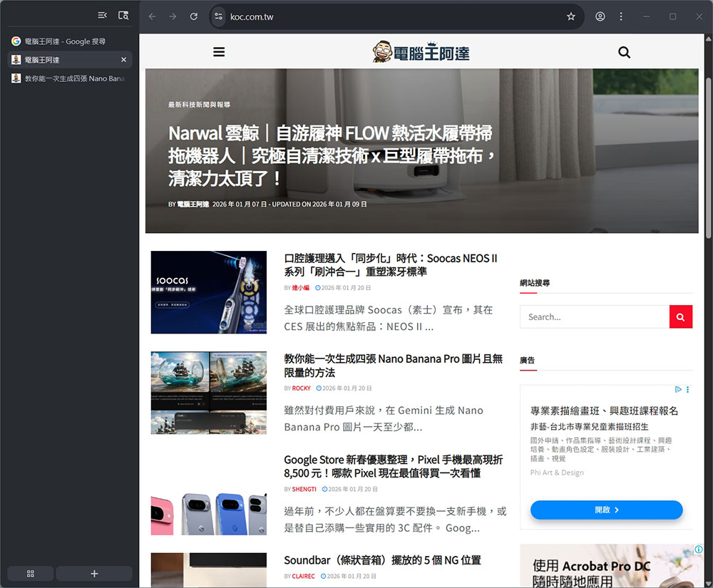This screenshot has height=588, width=713.
Task: Bookmark this page with star icon
Action: coord(571,17)
